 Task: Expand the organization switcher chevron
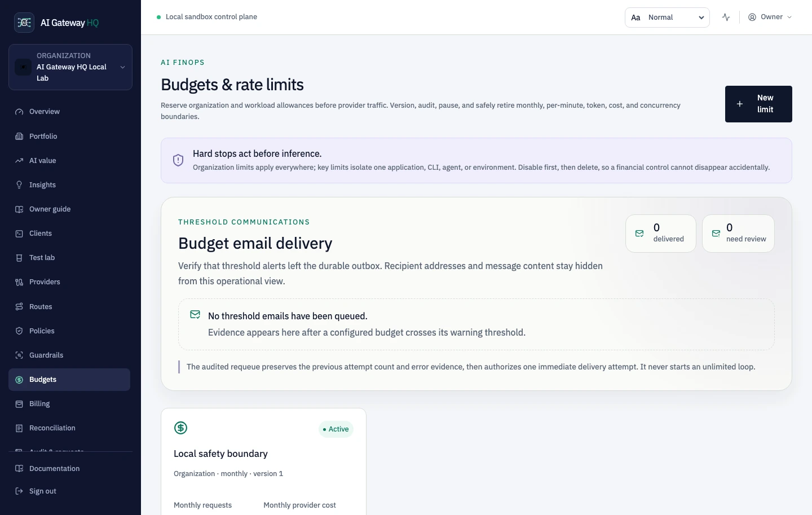tap(122, 67)
